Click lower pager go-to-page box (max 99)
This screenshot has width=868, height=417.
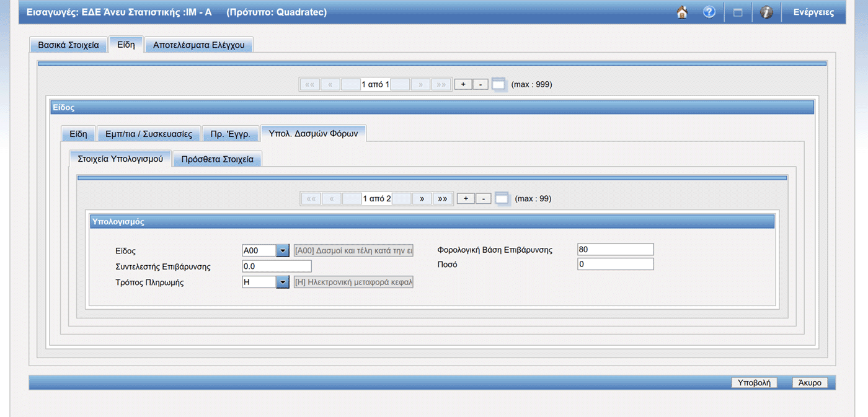click(x=502, y=198)
